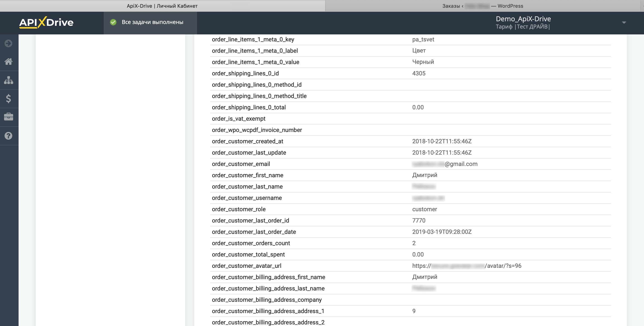Select order_customer_orders_count field

click(251, 243)
